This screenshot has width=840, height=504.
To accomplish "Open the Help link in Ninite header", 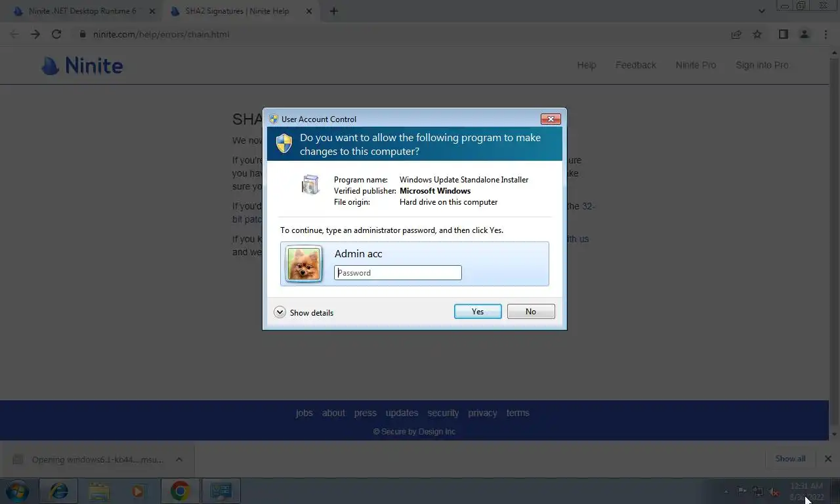I will 587,65.
